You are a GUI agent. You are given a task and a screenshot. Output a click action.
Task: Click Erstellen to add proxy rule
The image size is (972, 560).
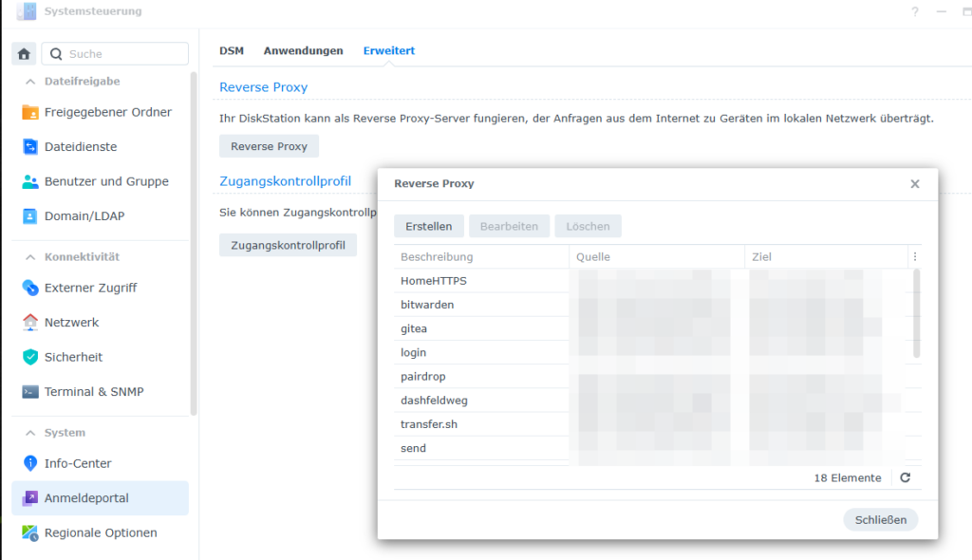click(x=429, y=226)
